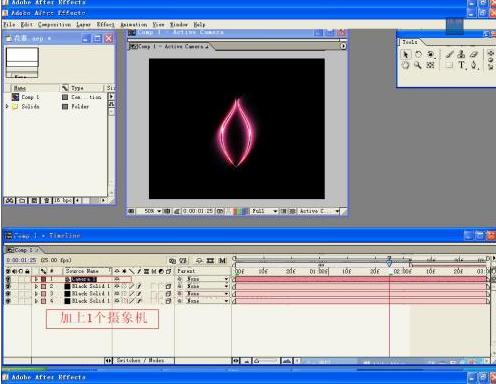Screen dimensions: 496x384
Task: Select the arrow Selection tool
Action: click(406, 54)
